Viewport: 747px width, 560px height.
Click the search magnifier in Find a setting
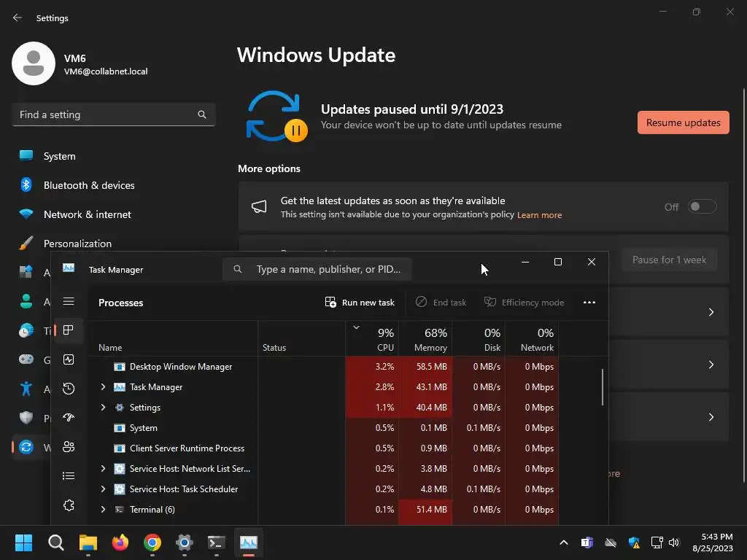(202, 114)
